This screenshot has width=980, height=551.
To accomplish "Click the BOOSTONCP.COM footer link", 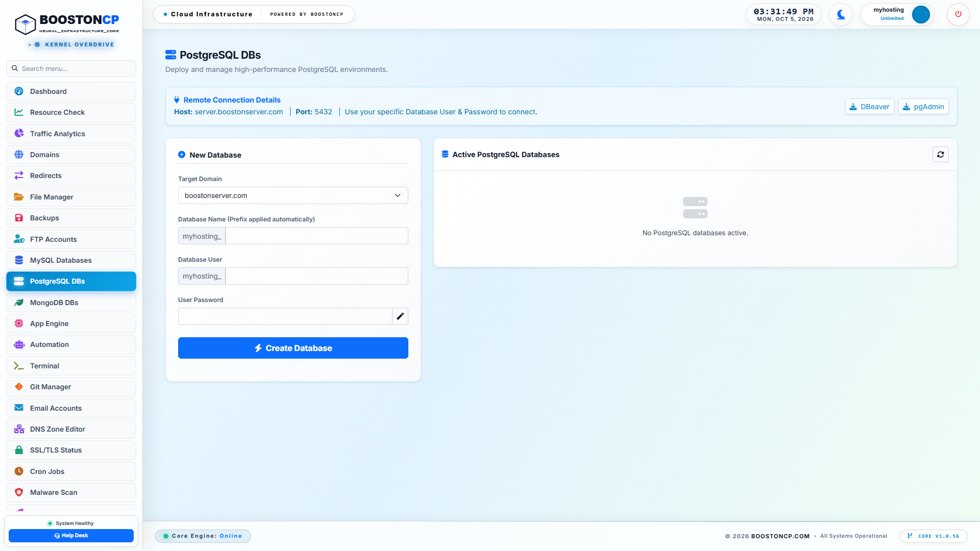I will click(x=780, y=536).
